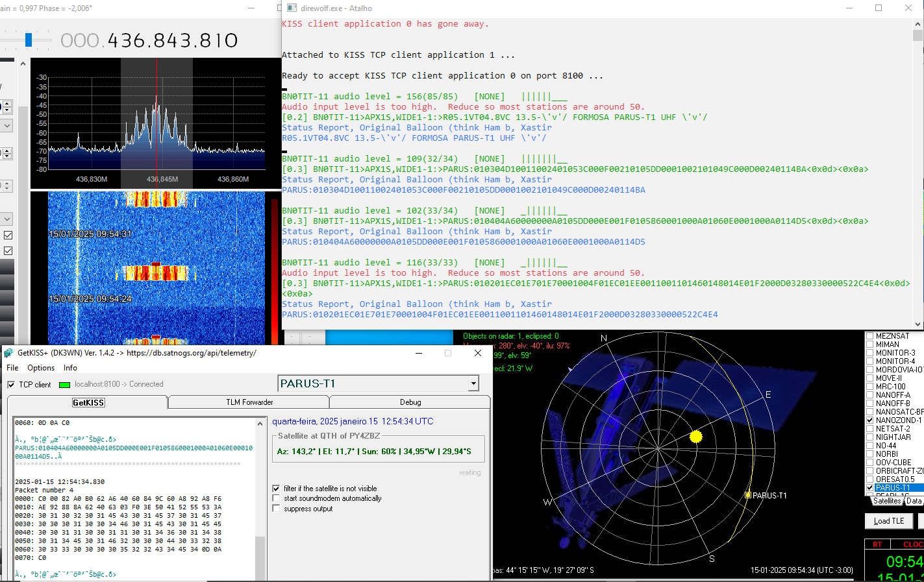Toggle the TCP client checkbox
924x582 pixels.
pos(11,385)
